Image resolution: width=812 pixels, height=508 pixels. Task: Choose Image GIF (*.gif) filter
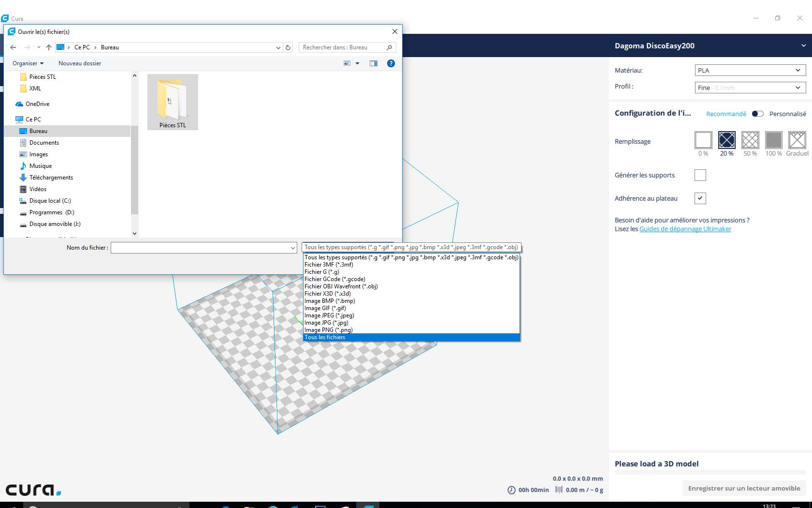(411, 308)
